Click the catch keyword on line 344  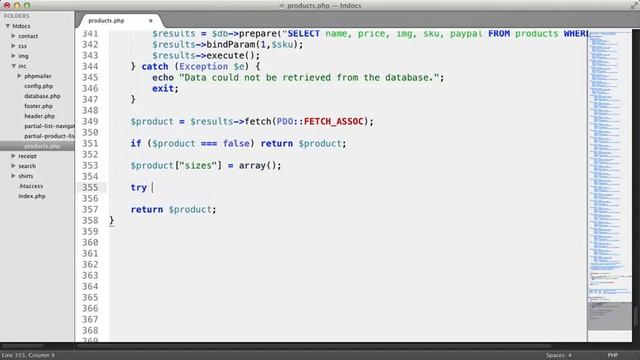click(x=155, y=66)
